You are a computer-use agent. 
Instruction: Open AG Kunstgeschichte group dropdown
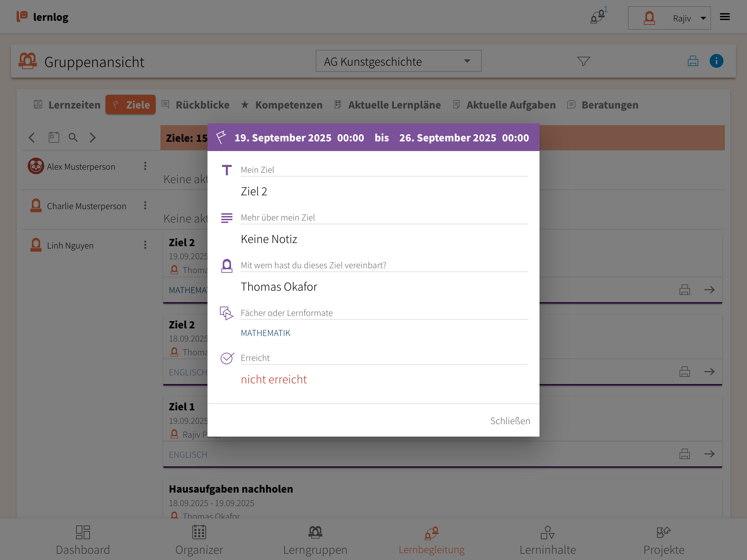tap(398, 61)
